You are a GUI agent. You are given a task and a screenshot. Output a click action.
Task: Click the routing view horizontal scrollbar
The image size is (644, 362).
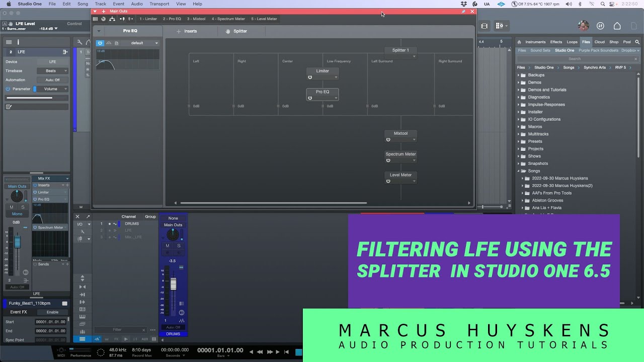tap(273, 203)
